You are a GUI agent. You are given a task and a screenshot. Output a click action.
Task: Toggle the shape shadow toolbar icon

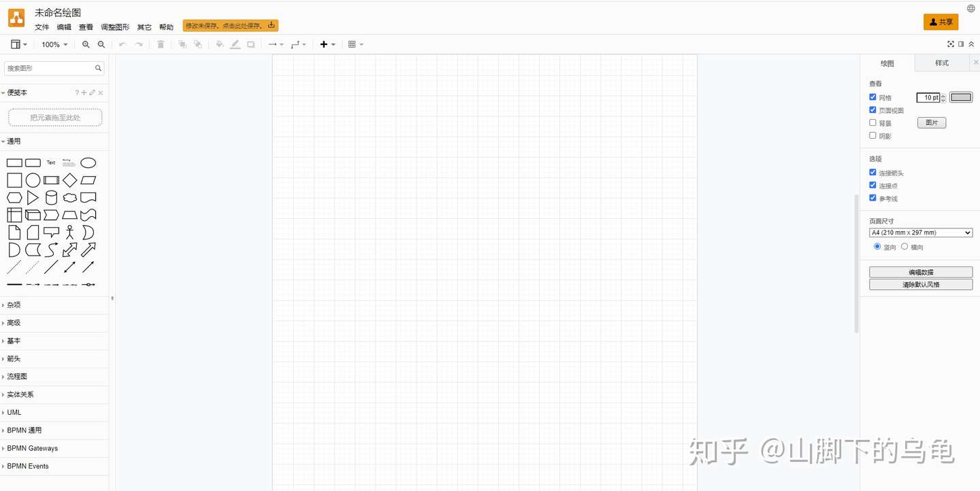(251, 45)
